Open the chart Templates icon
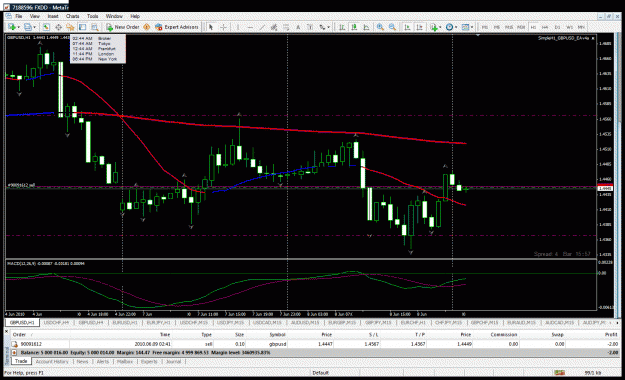 click(x=465, y=27)
